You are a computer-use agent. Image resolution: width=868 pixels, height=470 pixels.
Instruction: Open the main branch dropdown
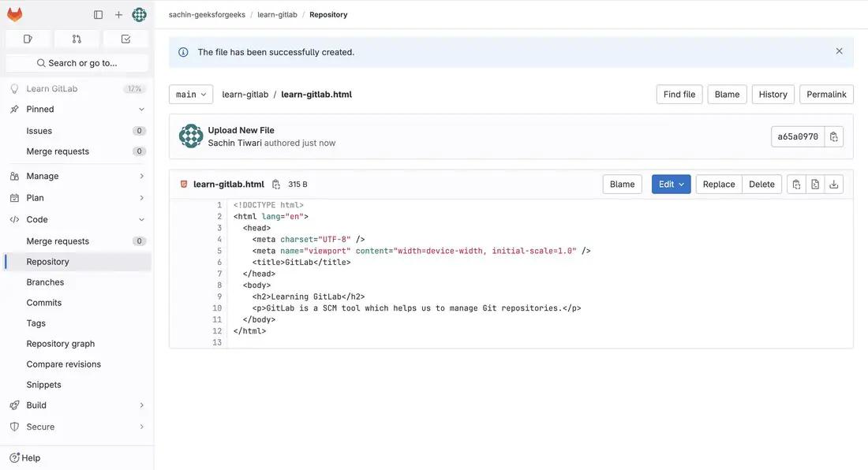click(x=191, y=95)
